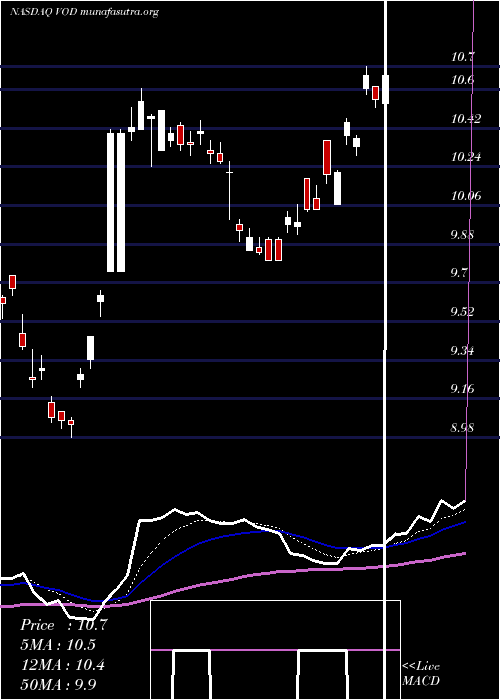Select the 8.98 price axis label
This screenshot has height=700, width=500.
coord(462,428)
